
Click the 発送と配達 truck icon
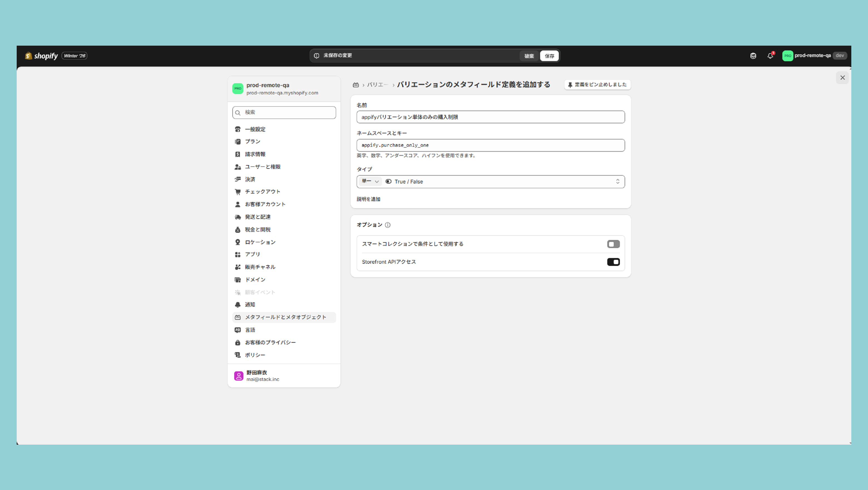[x=238, y=217]
